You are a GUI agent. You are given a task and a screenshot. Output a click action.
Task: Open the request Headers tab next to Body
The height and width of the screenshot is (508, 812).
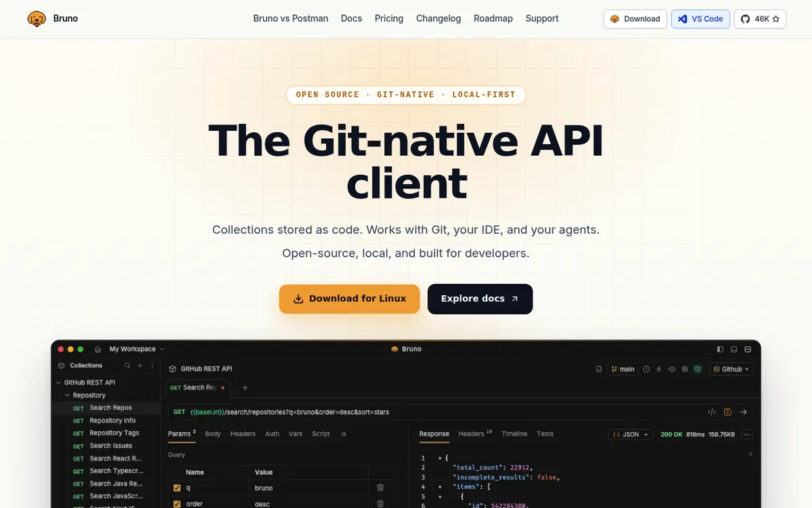[243, 434]
